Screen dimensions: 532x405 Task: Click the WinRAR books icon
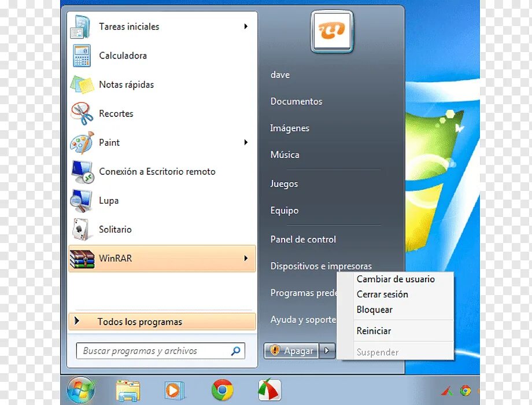[82, 259]
